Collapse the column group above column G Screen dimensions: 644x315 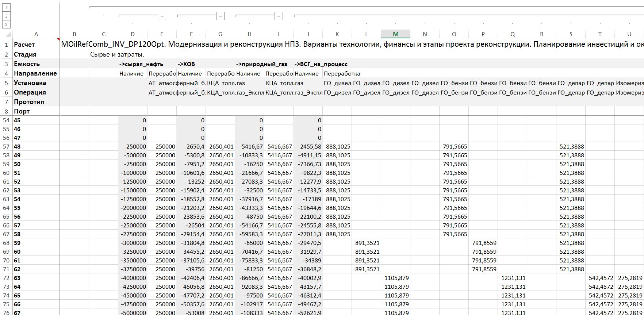(220, 16)
